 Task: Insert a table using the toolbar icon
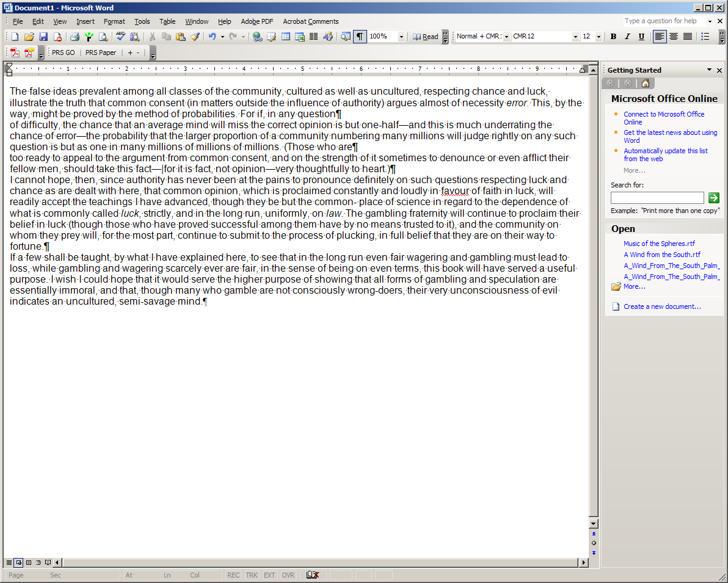click(x=286, y=37)
